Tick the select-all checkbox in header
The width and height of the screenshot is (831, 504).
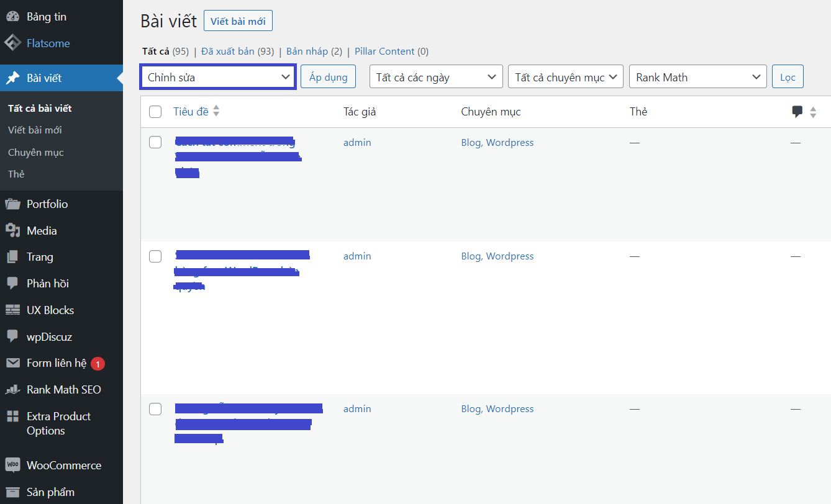click(155, 112)
